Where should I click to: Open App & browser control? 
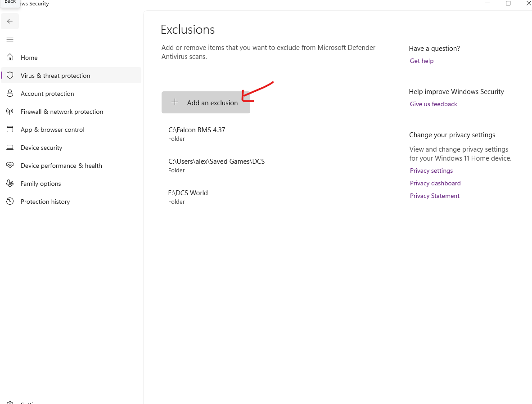(71, 129)
